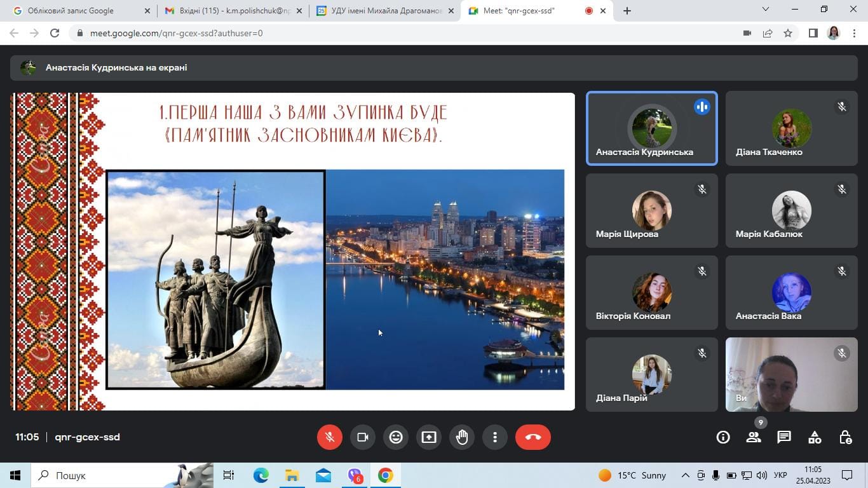Click muted mic icon on Марія Щирова tile
868x488 pixels.
pyautogui.click(x=702, y=189)
